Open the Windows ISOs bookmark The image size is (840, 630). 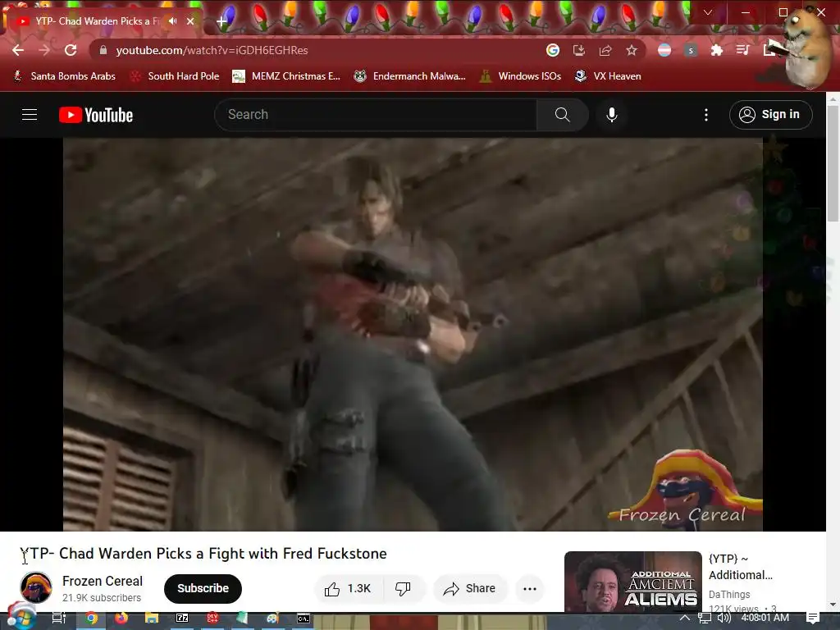click(520, 76)
